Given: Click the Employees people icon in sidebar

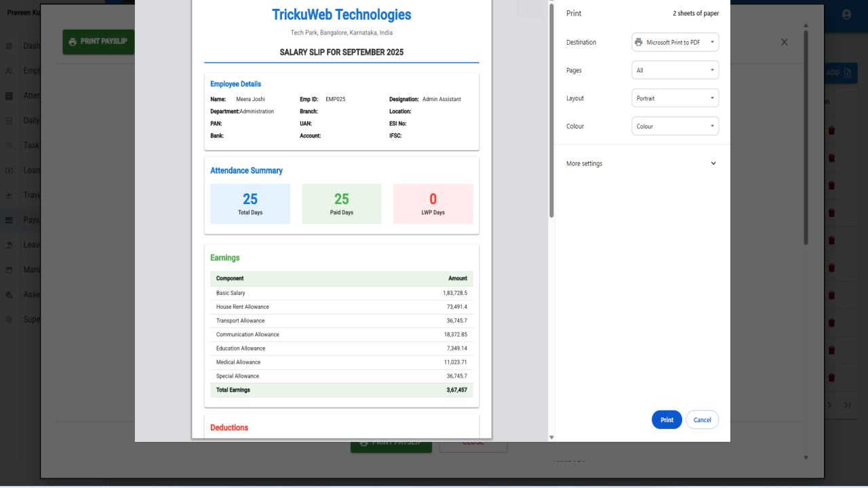Looking at the screenshot, I should [x=9, y=70].
